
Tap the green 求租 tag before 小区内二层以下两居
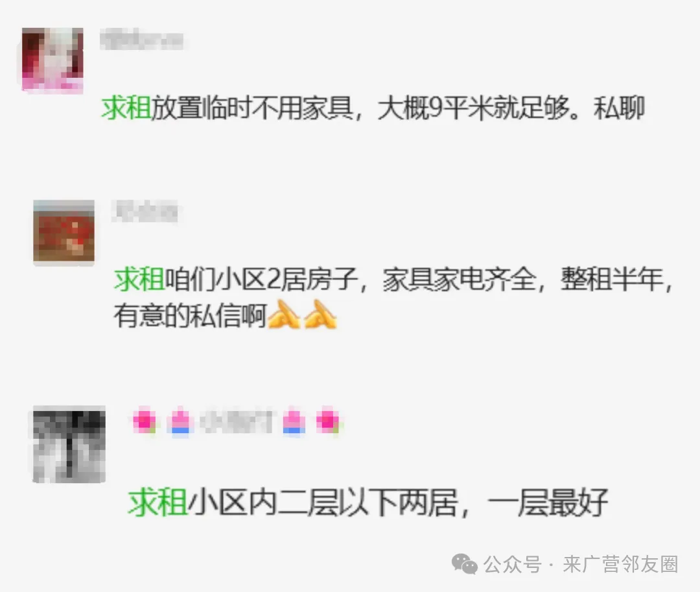click(x=157, y=503)
